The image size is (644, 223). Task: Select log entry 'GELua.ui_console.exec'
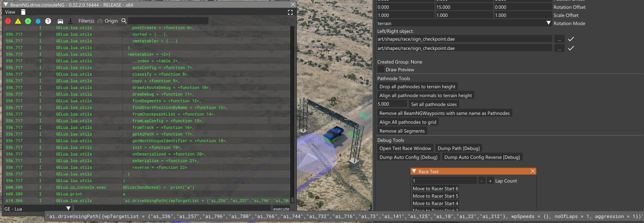point(81,187)
